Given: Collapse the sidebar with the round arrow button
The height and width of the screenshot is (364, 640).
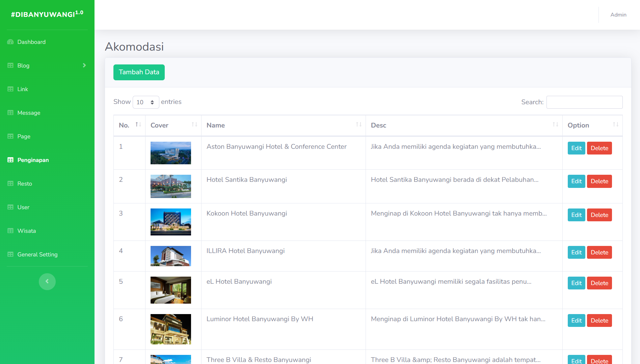Looking at the screenshot, I should [x=47, y=281].
